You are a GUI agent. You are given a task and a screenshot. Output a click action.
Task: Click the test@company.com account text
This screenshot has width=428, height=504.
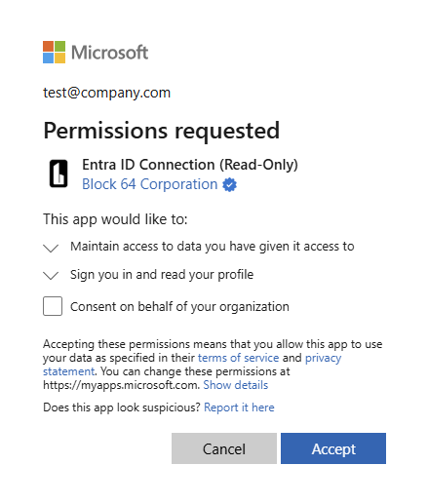(x=107, y=93)
